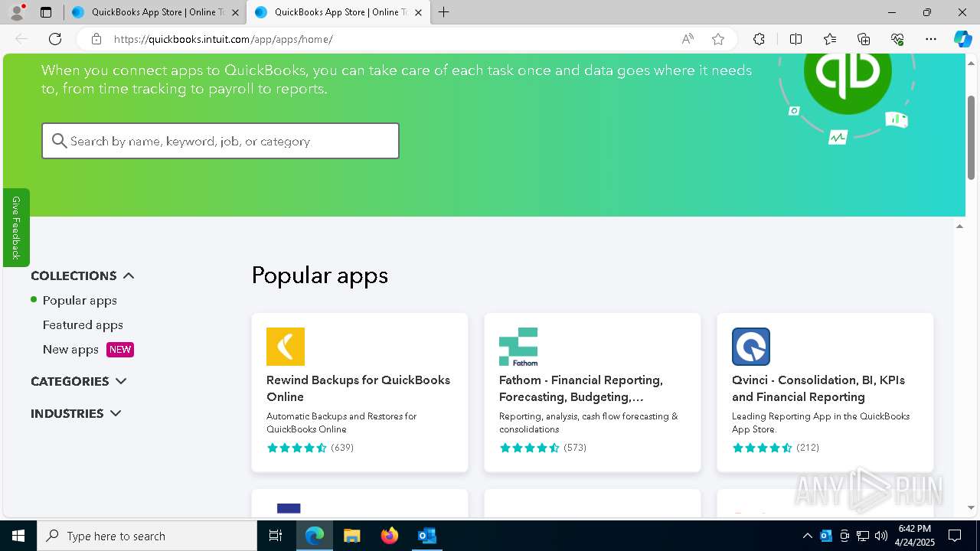Open Fathom Financial Reporting title
This screenshot has height=551, width=980.
click(581, 388)
